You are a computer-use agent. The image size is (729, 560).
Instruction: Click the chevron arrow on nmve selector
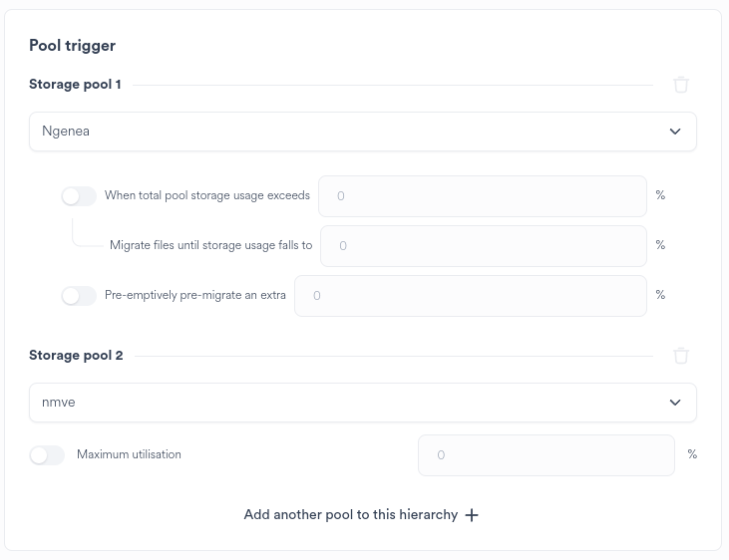pos(675,403)
